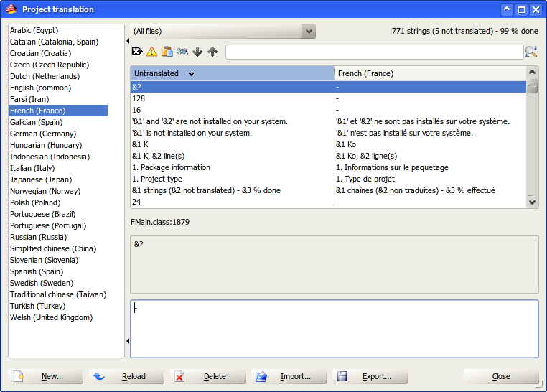Select Indonesian (Indonesia) language
Image resolution: width=547 pixels, height=392 pixels.
pos(50,157)
